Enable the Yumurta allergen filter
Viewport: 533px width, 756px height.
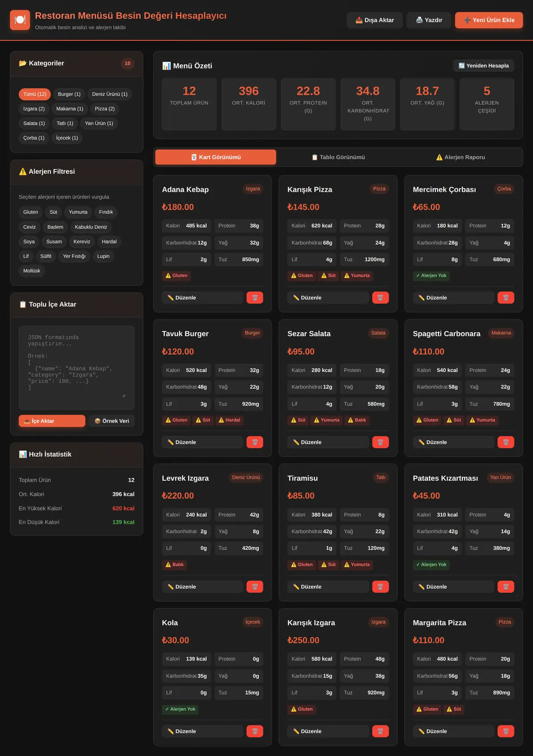pyautogui.click(x=78, y=212)
